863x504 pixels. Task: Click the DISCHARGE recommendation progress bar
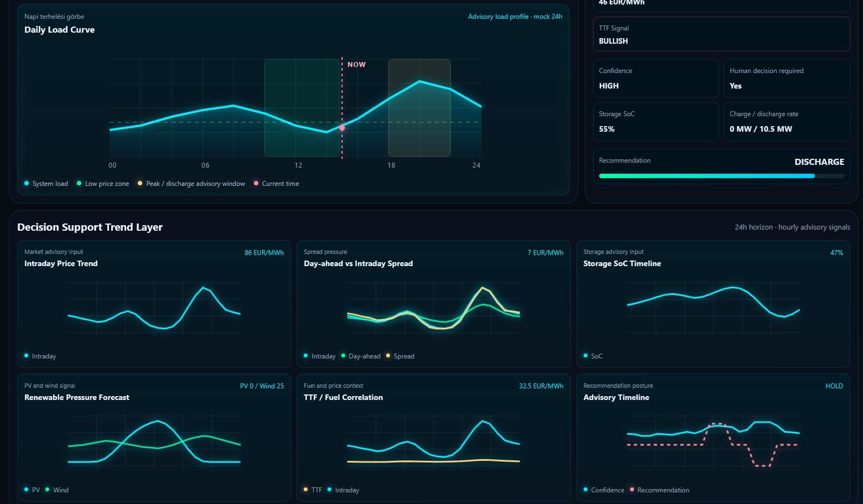pos(721,176)
